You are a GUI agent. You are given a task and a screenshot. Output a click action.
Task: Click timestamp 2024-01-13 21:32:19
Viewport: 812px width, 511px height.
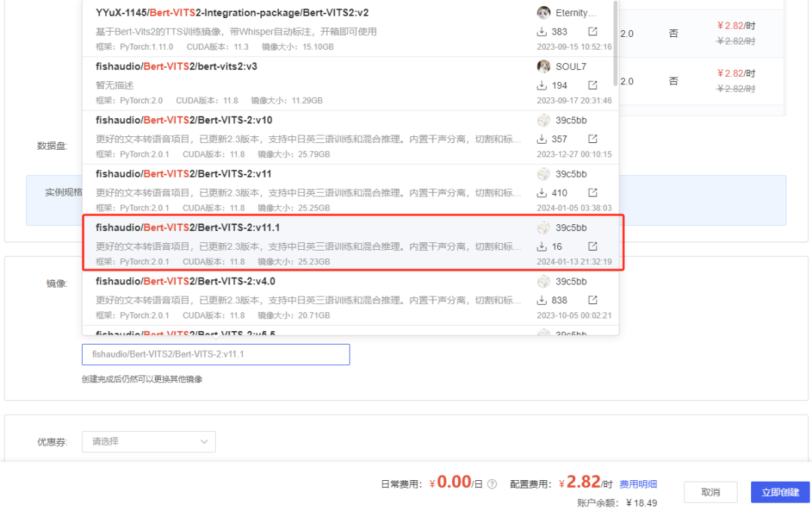[x=574, y=262]
